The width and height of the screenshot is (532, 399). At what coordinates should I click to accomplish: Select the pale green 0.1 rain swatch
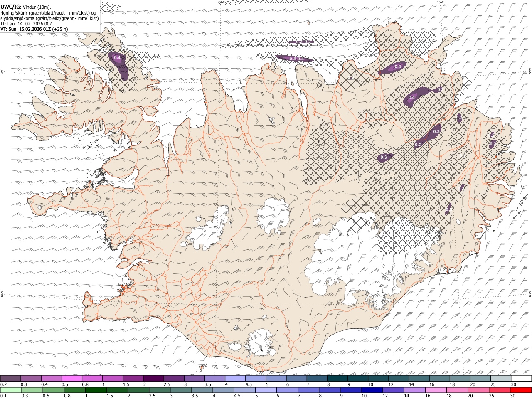(x=11, y=390)
